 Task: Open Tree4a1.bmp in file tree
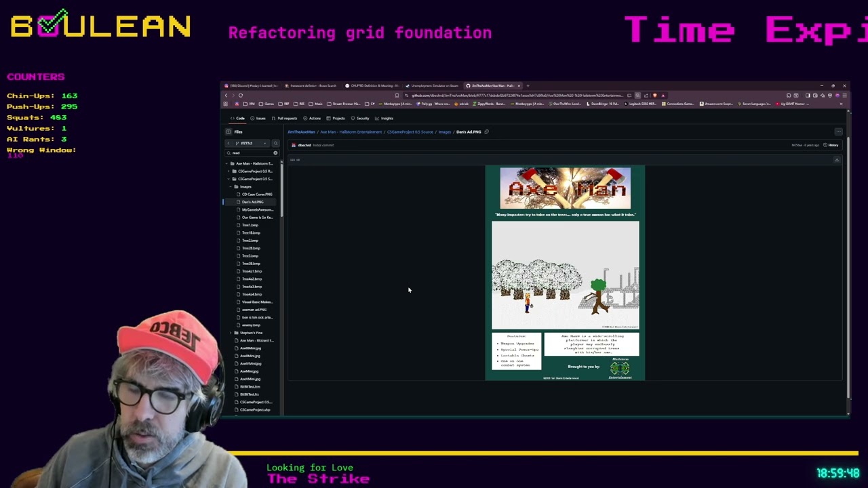coord(252,271)
